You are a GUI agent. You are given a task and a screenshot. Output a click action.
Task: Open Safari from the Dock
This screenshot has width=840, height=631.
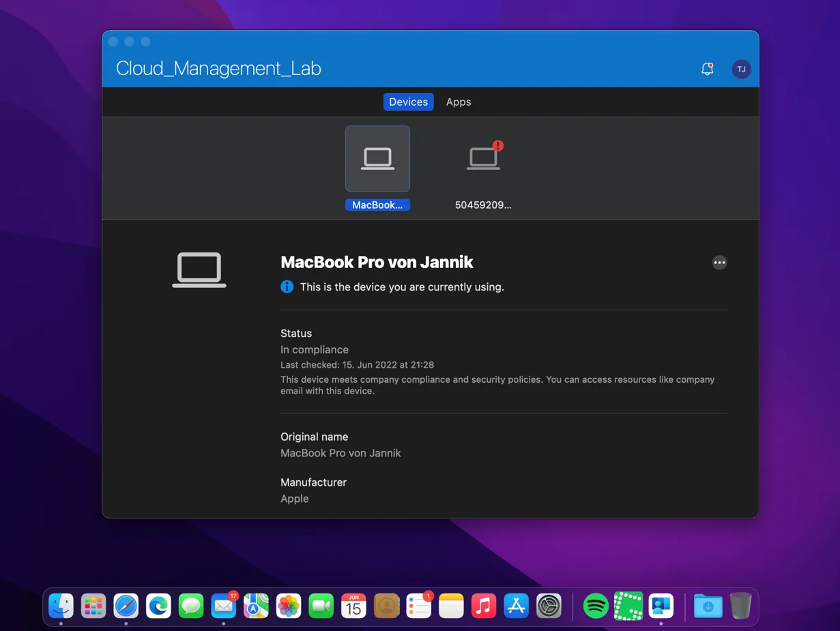pos(126,606)
